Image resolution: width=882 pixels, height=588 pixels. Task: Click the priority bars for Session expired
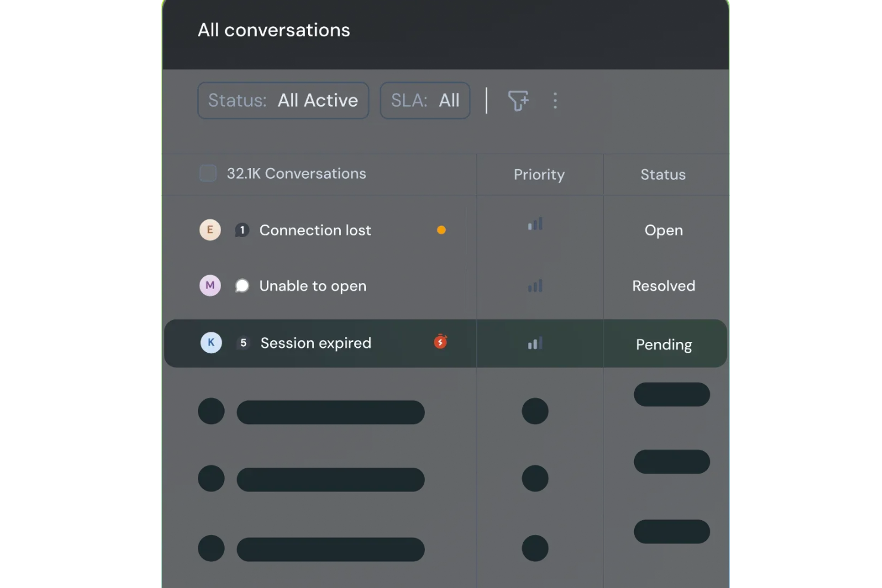point(535,343)
